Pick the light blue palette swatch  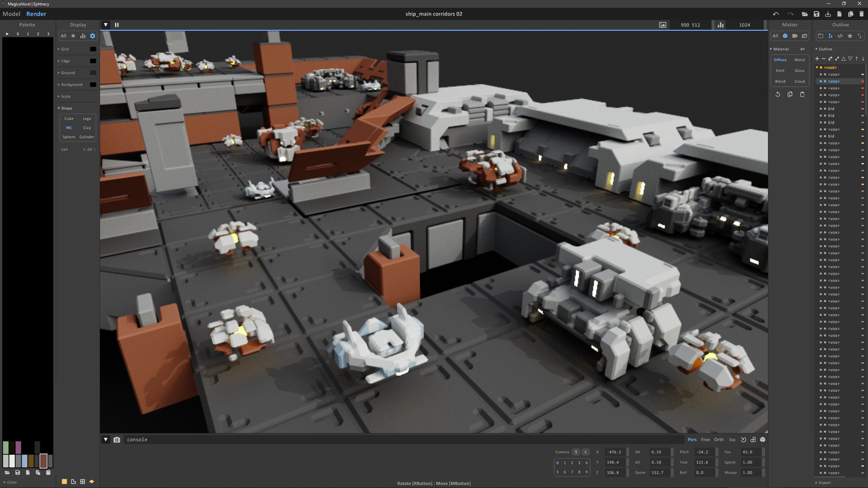click(x=24, y=461)
